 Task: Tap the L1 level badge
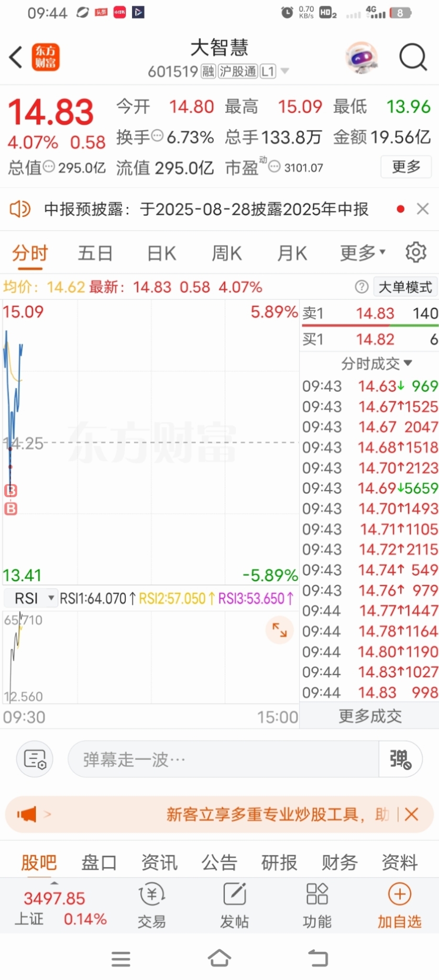point(268,72)
